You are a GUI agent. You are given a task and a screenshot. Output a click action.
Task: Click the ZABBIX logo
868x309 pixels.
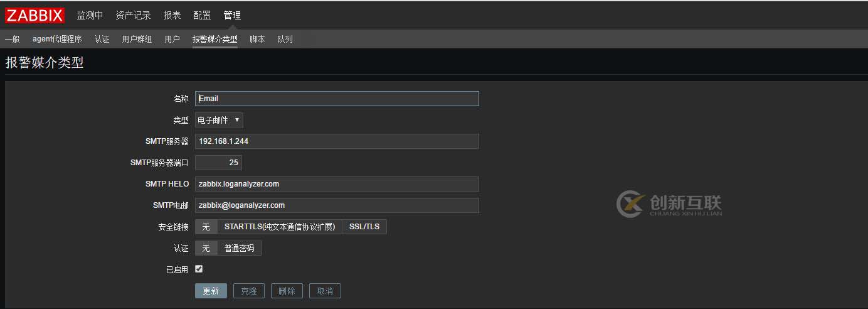coord(34,15)
